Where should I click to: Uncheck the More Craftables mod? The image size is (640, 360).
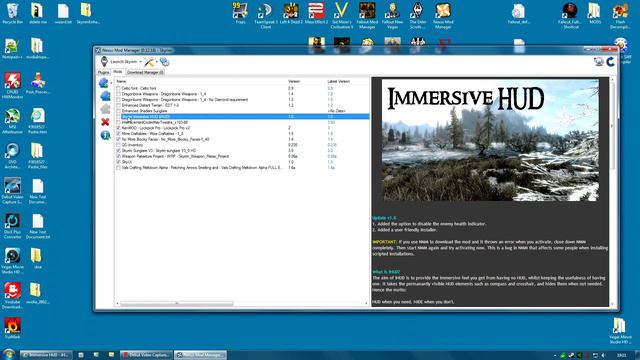118,133
